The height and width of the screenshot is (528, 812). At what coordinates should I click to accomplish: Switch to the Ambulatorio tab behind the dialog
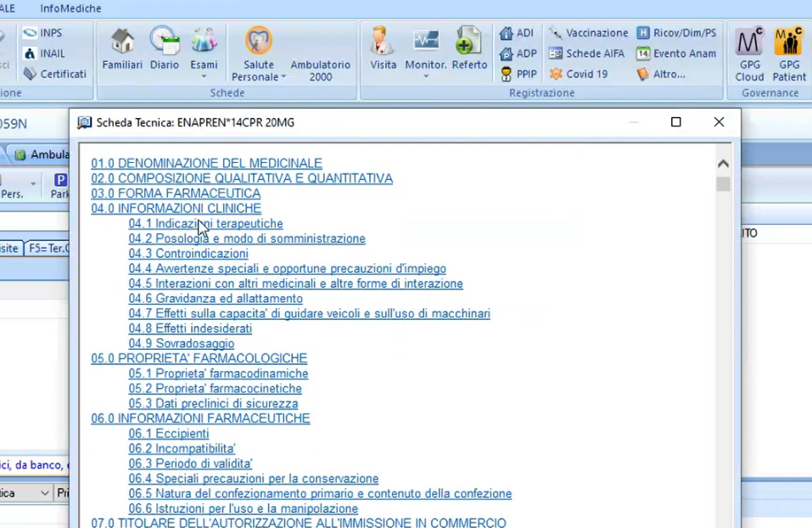coord(41,155)
